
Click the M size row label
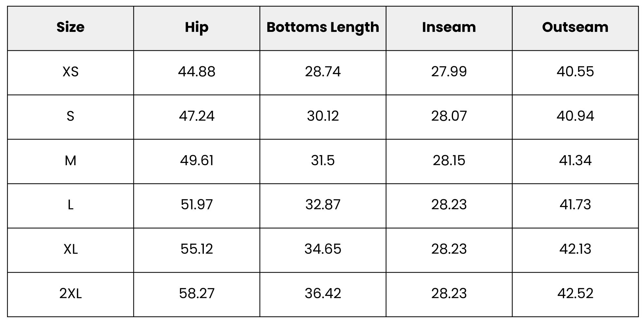(71, 160)
